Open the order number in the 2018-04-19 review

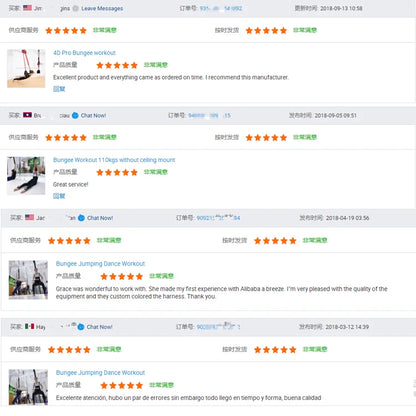(x=218, y=218)
